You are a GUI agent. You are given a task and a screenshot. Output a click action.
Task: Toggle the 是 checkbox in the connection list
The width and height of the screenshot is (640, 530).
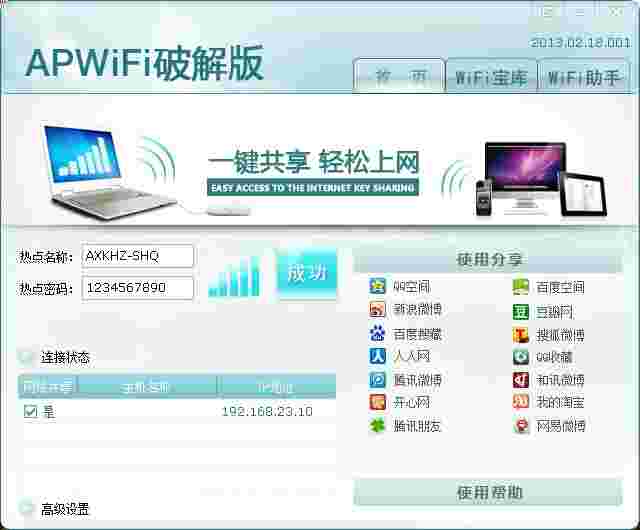point(31,411)
